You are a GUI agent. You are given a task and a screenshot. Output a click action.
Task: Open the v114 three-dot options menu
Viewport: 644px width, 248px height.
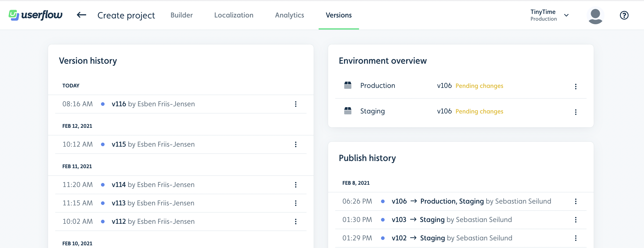click(x=296, y=185)
